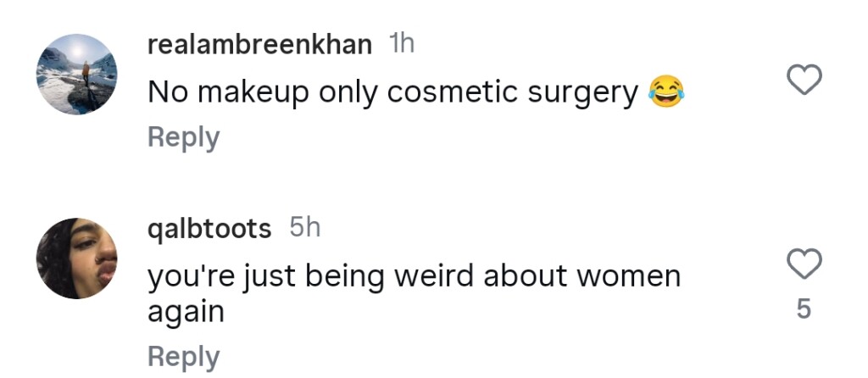This screenshot has width=868, height=378.
Task: View the 5 likes count
Action: [x=804, y=310]
